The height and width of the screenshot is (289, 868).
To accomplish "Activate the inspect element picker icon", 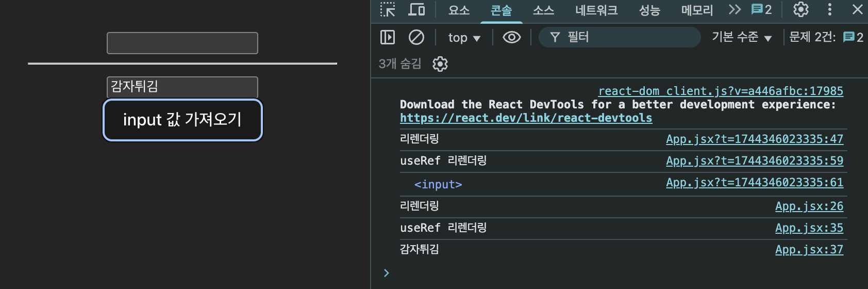I will coord(388,10).
